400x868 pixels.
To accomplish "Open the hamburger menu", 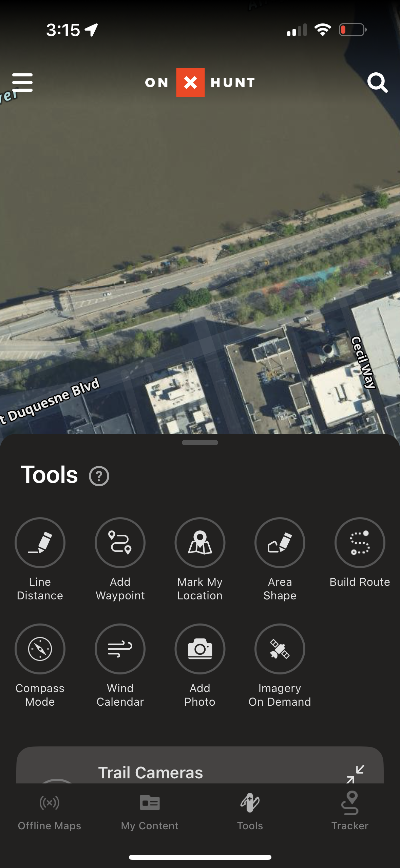I will point(22,82).
